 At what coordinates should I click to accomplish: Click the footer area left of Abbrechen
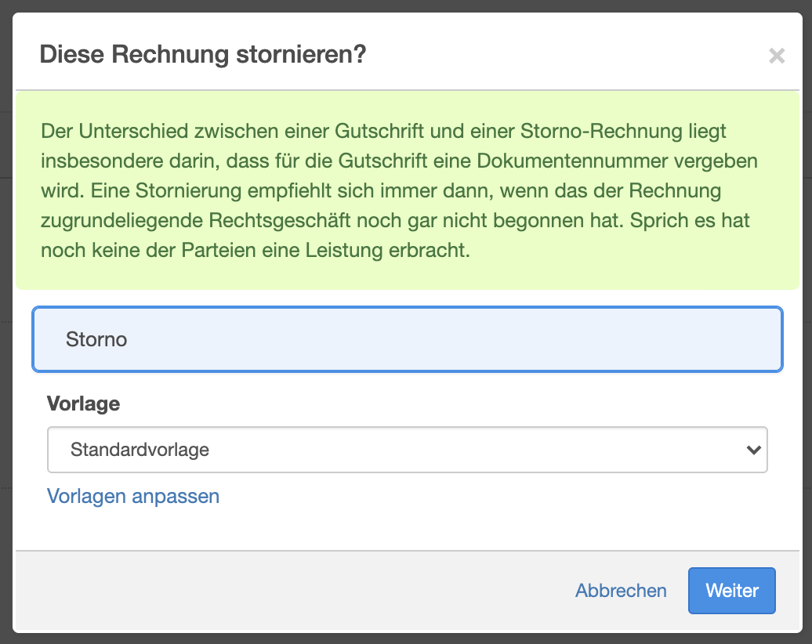coord(314,591)
